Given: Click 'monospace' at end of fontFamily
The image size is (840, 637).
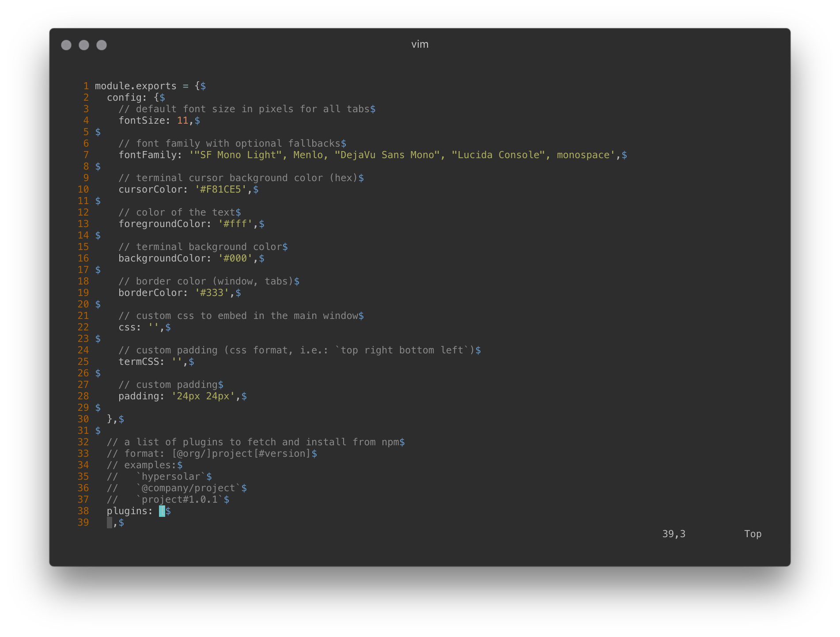Looking at the screenshot, I should 583,155.
